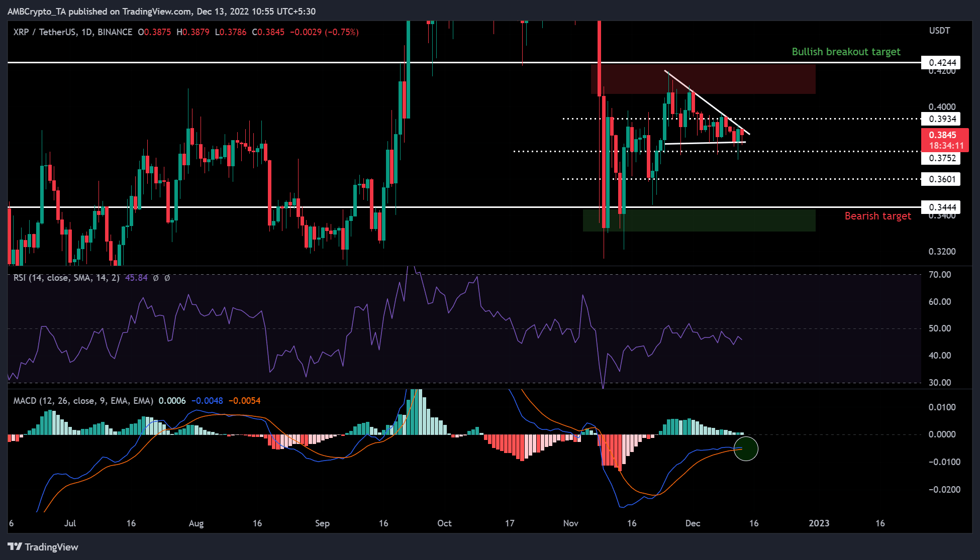980x560 pixels.
Task: Click the green demand zone rectangle
Action: click(x=699, y=220)
